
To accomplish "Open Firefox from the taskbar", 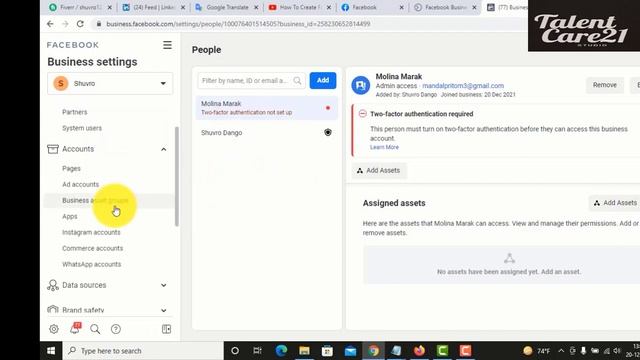I will (419, 351).
